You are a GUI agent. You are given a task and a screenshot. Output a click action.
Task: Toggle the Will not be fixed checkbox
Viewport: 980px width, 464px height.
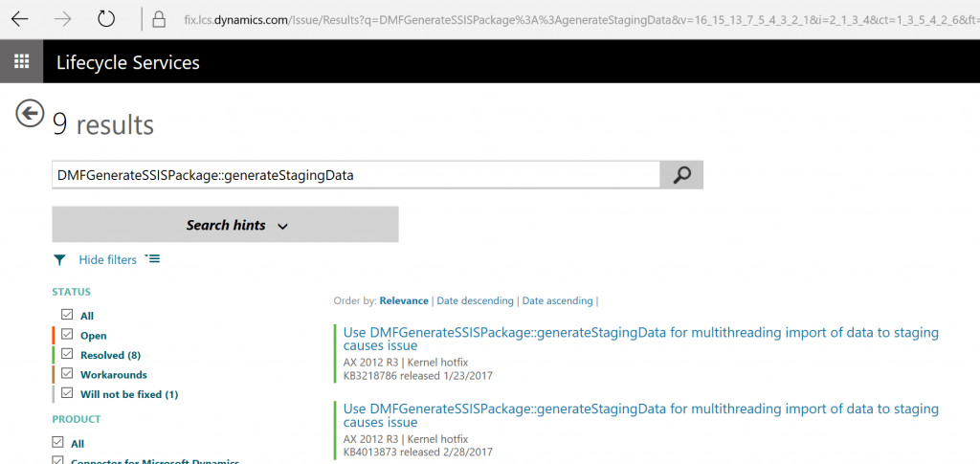coord(68,393)
